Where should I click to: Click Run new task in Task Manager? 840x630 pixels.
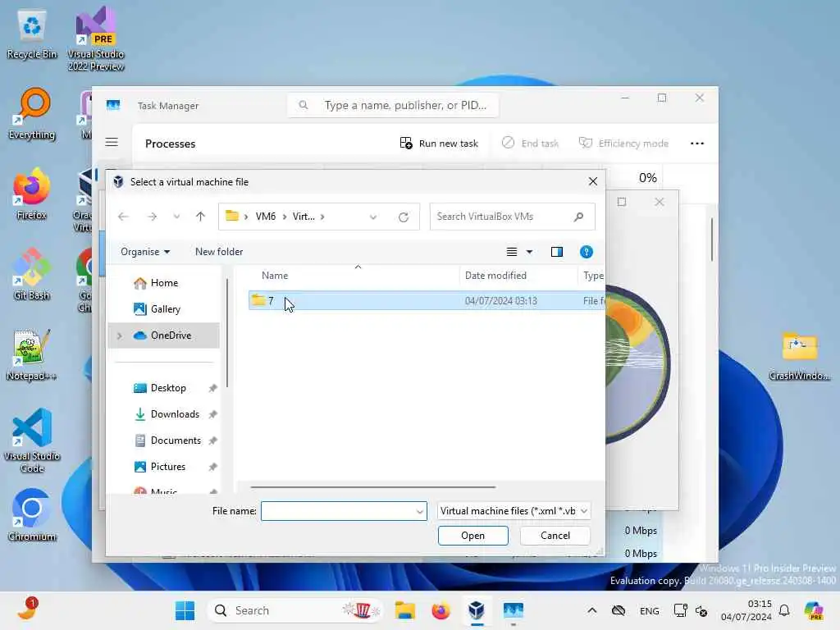click(439, 143)
